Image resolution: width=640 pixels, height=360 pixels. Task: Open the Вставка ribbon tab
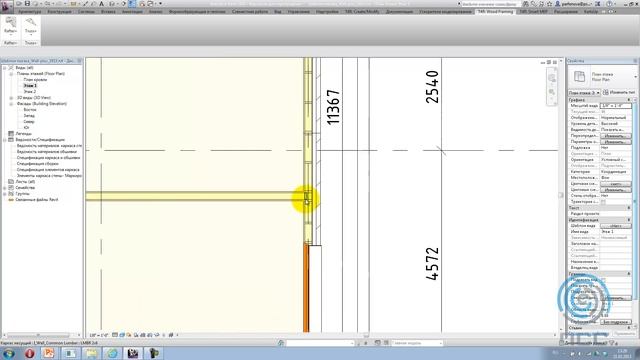(x=108, y=11)
